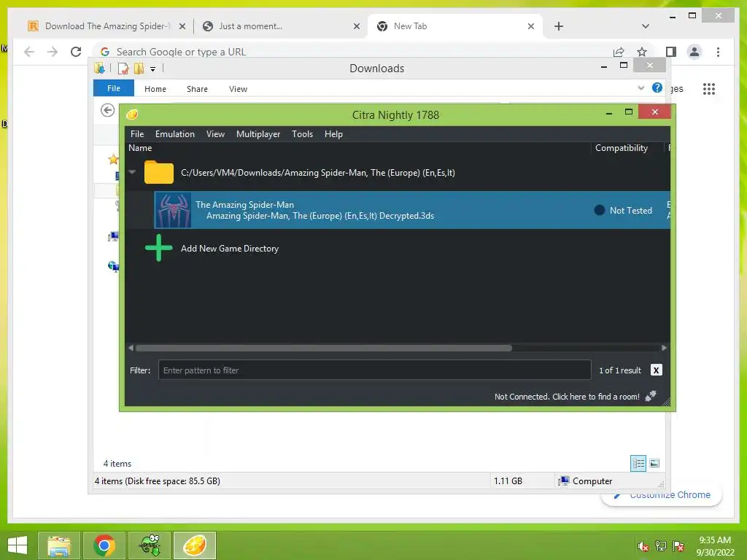Click the Compatibility column header
Image resolution: width=747 pixels, height=560 pixels.
click(622, 148)
